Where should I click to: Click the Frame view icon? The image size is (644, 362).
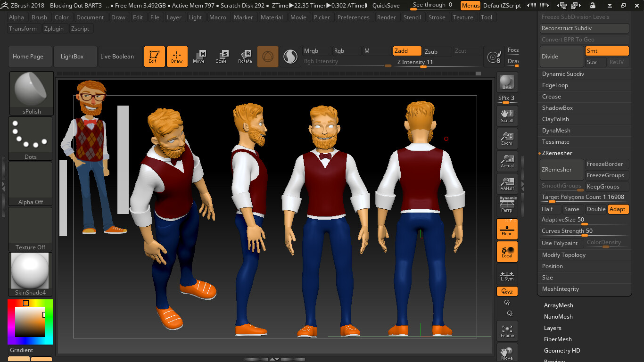tap(507, 331)
